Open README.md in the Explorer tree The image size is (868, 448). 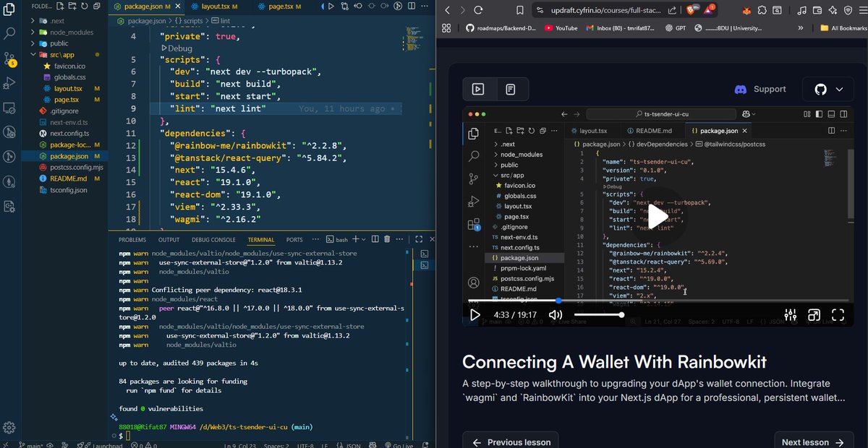69,178
